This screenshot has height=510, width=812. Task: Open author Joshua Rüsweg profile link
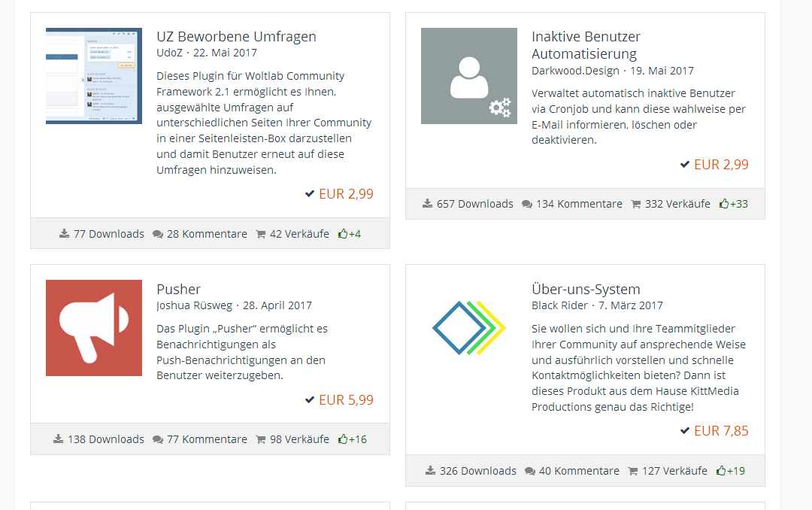(x=195, y=305)
